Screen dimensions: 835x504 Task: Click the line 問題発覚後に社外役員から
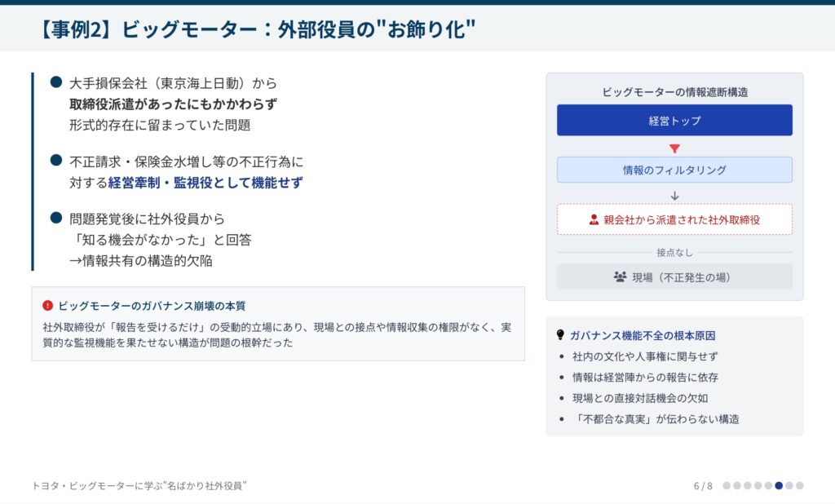[x=147, y=219]
